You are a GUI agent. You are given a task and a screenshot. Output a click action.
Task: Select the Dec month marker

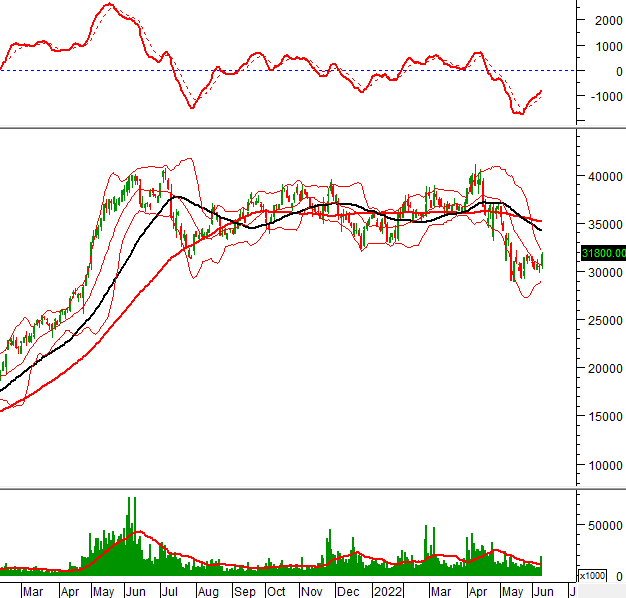[349, 591]
